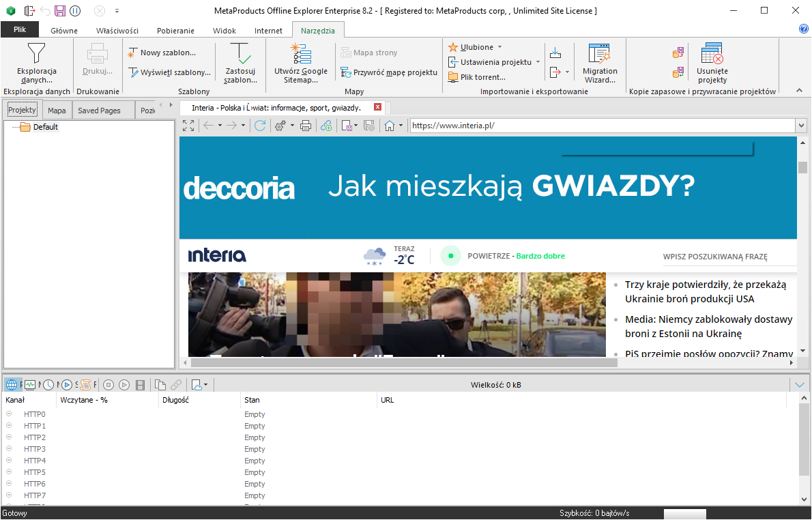Click the pause icon in quick access toolbar

coord(75,10)
